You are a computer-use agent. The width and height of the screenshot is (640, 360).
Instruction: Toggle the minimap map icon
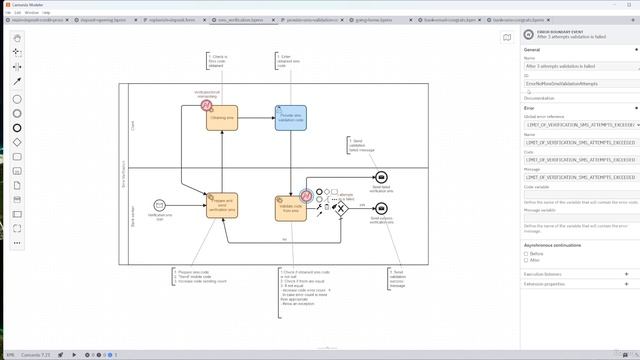tap(507, 38)
